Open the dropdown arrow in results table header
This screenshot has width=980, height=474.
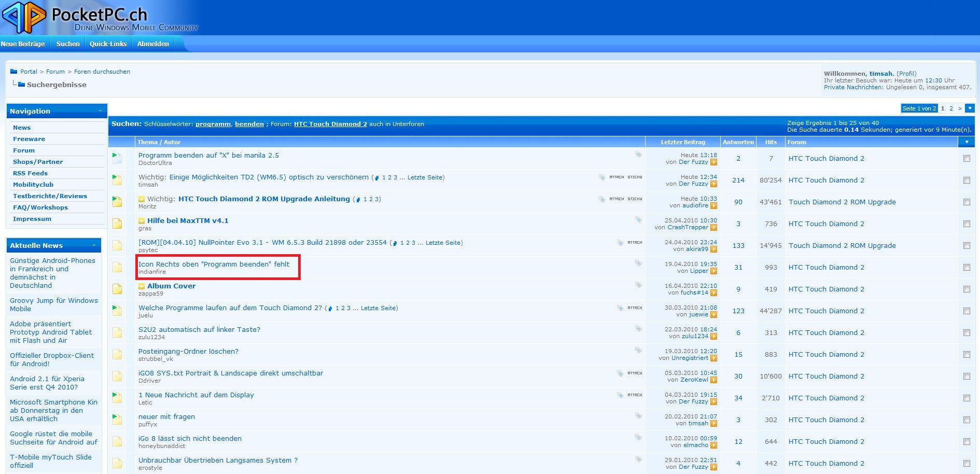[967, 142]
